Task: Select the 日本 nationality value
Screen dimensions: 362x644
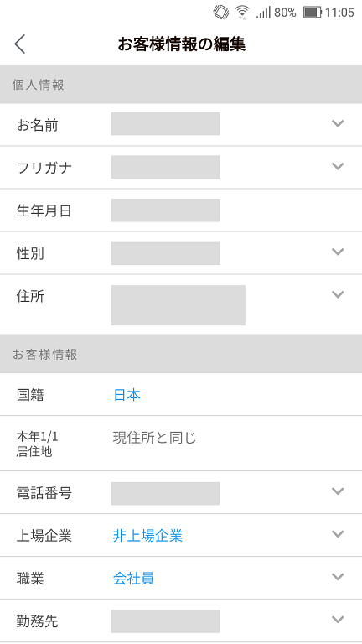Action: (x=127, y=395)
